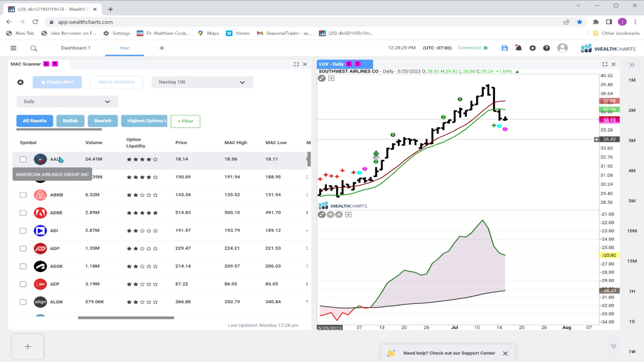Open the Daily timeframe dropdown
This screenshot has height=362, width=644.
click(67, 102)
